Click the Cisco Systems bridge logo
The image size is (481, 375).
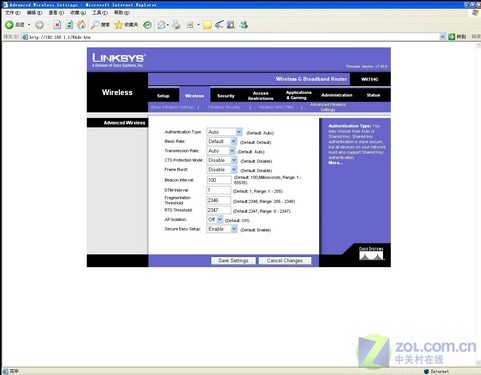[x=371, y=254]
